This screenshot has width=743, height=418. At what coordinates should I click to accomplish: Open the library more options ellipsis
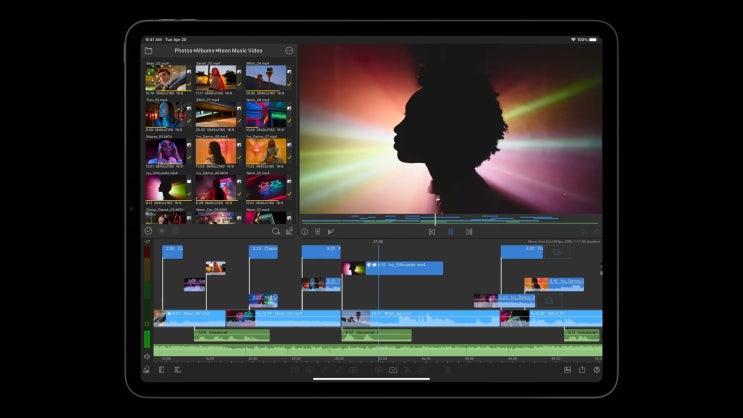289,50
